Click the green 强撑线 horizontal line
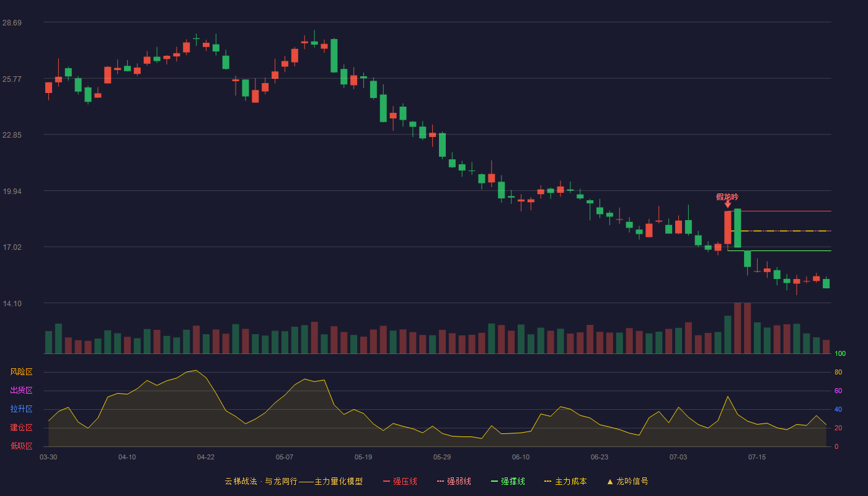 point(779,250)
